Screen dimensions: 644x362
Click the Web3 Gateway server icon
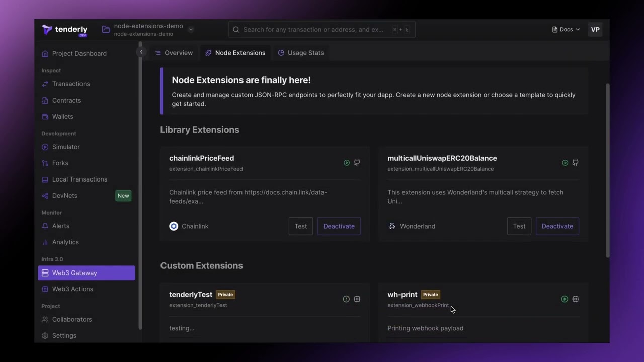tap(45, 273)
